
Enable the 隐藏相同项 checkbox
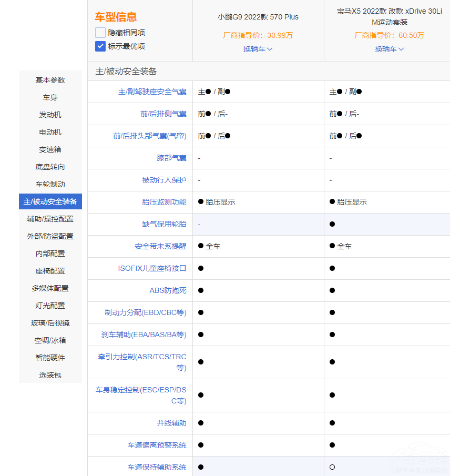[x=100, y=32]
